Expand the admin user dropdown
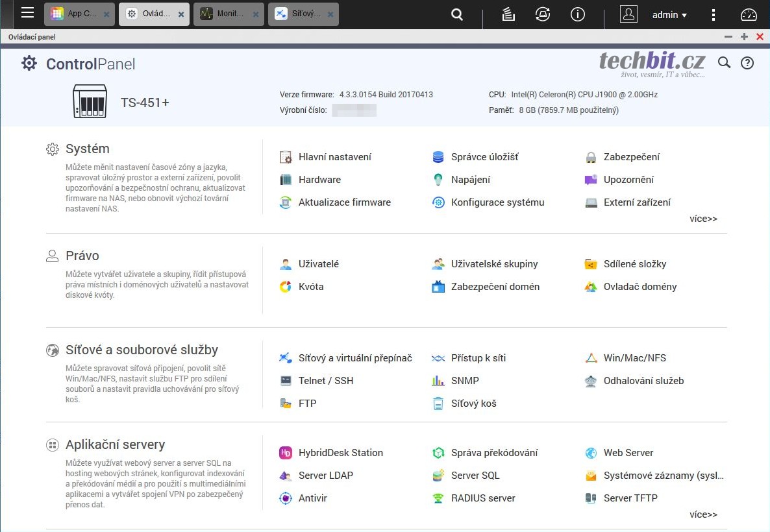 (669, 15)
